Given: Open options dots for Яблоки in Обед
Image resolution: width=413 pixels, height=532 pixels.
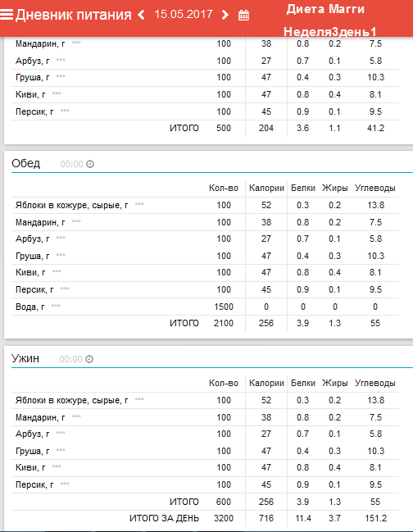Looking at the screenshot, I should pos(139,204).
